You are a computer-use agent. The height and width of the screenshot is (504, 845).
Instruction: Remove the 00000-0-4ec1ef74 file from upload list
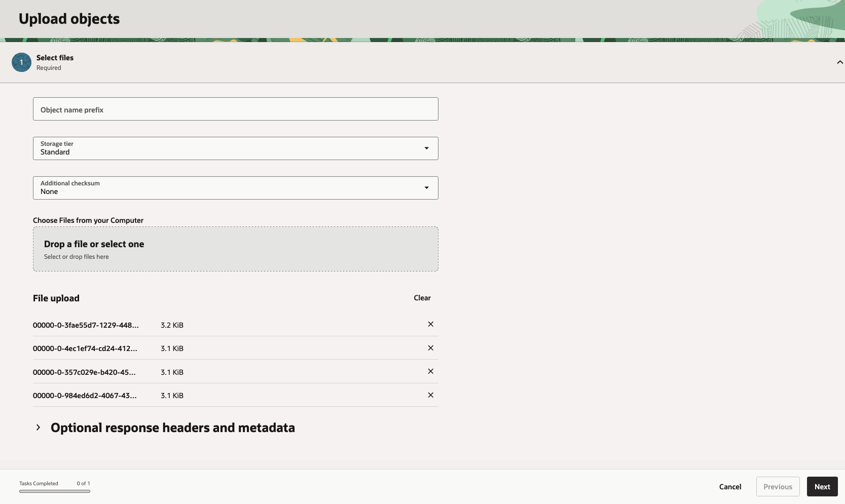coord(430,348)
